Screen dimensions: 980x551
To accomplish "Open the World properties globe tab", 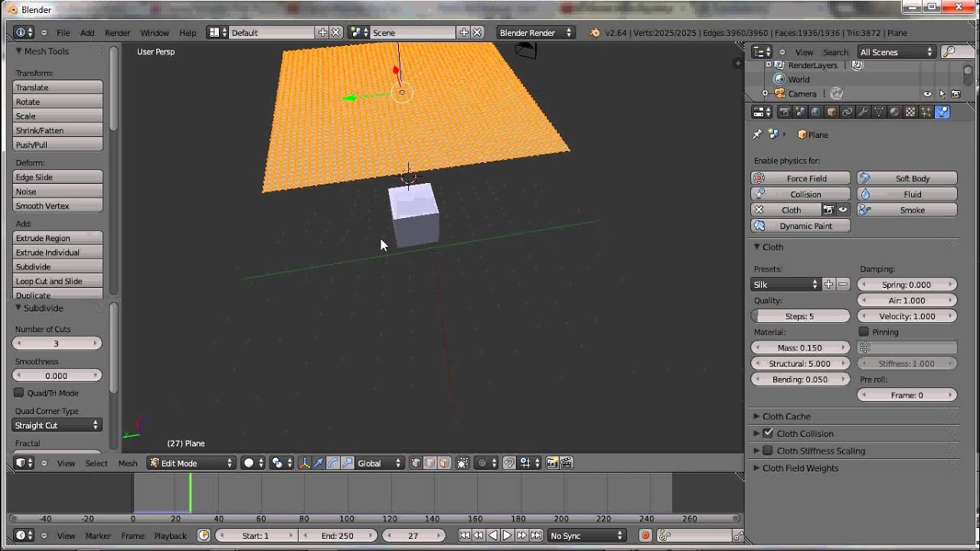I will [815, 112].
